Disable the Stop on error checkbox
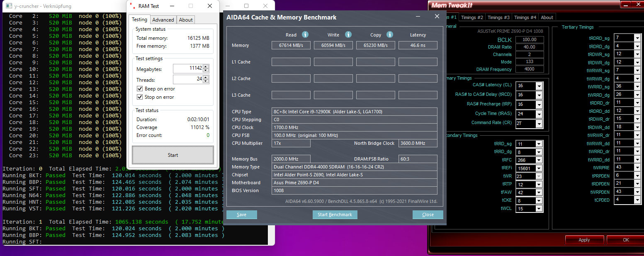The width and height of the screenshot is (644, 256). 140,97
